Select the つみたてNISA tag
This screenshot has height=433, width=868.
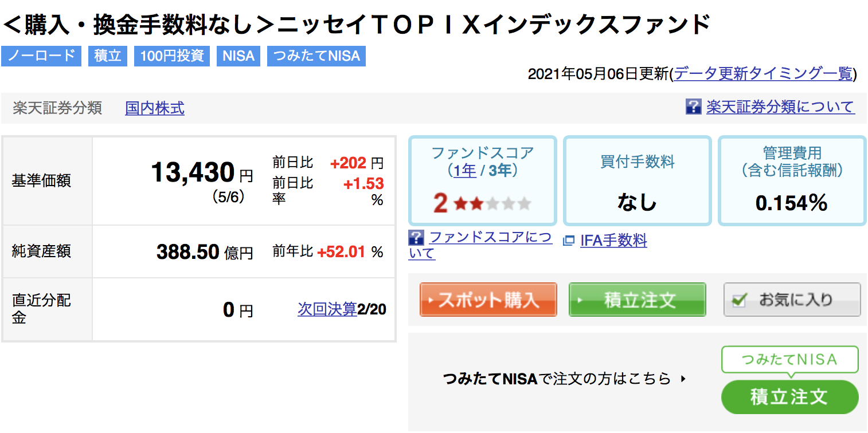316,56
